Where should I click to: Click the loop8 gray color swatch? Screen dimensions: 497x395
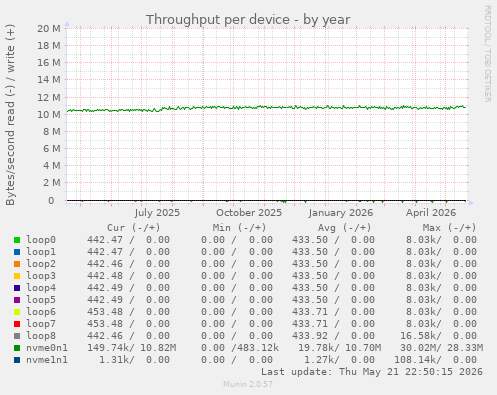tap(17, 336)
